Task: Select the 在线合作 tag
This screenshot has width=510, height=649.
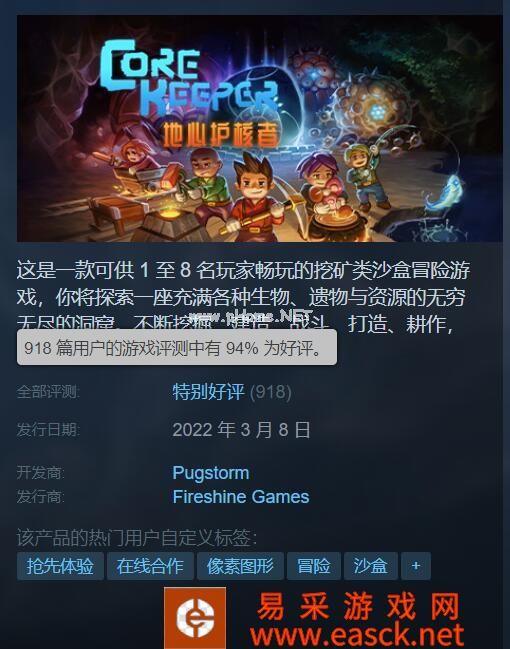Action: (150, 566)
